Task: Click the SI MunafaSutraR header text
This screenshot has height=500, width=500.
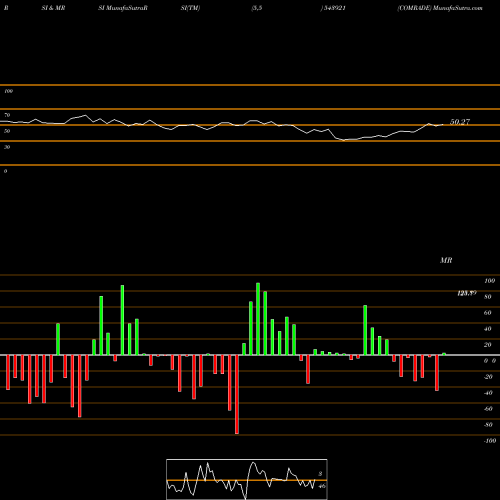Action: point(123,8)
